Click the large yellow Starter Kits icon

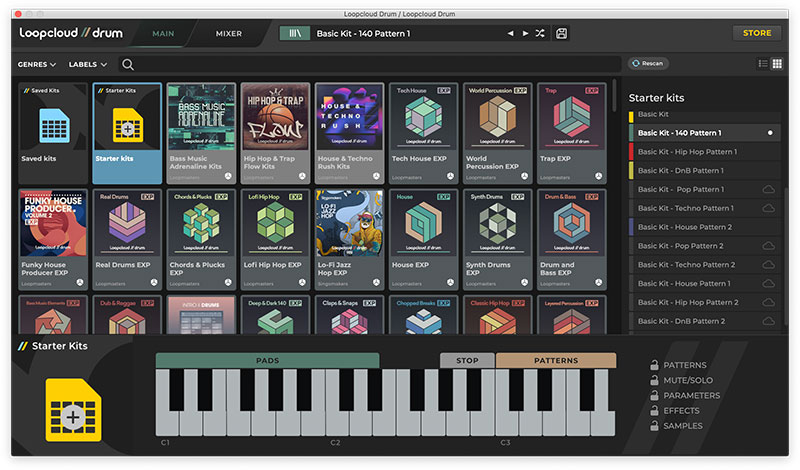click(73, 410)
